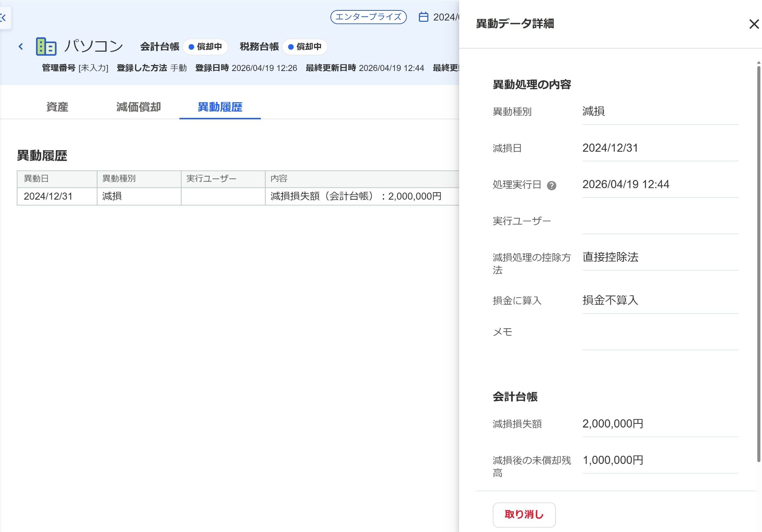Select the 減損 cell in the history table
Viewport: 762px width, 532px height.
click(x=139, y=196)
